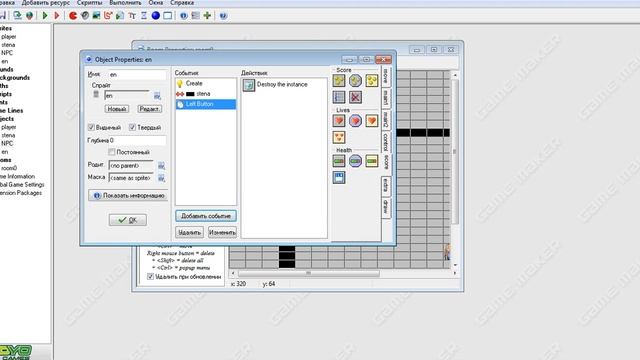Create a script toolbar icon
The height and width of the screenshot is (360, 640).
click(x=120, y=16)
